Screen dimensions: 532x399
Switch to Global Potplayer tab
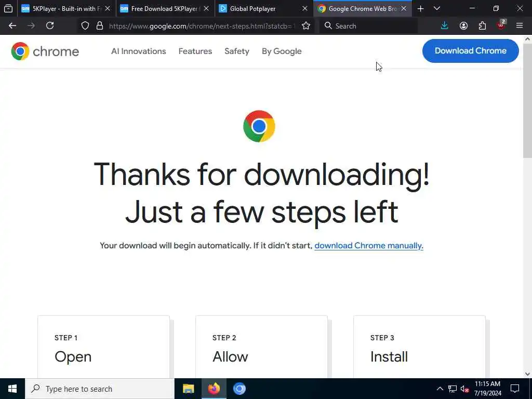tap(264, 9)
